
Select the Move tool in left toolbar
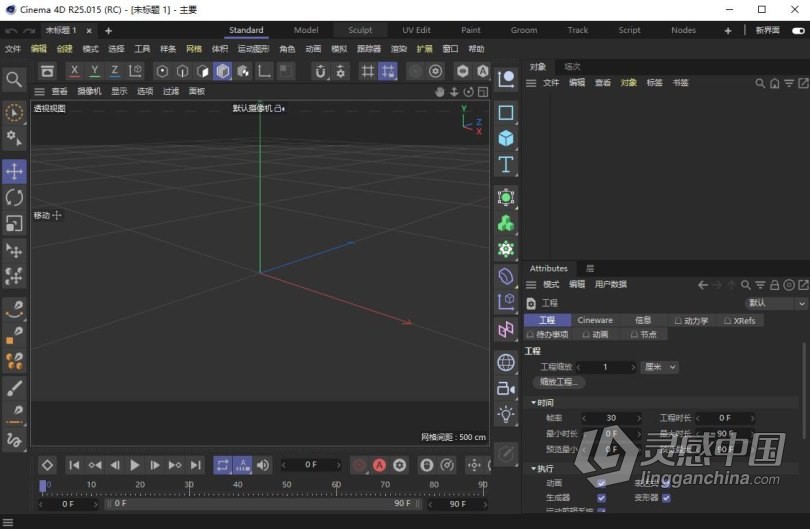point(14,172)
